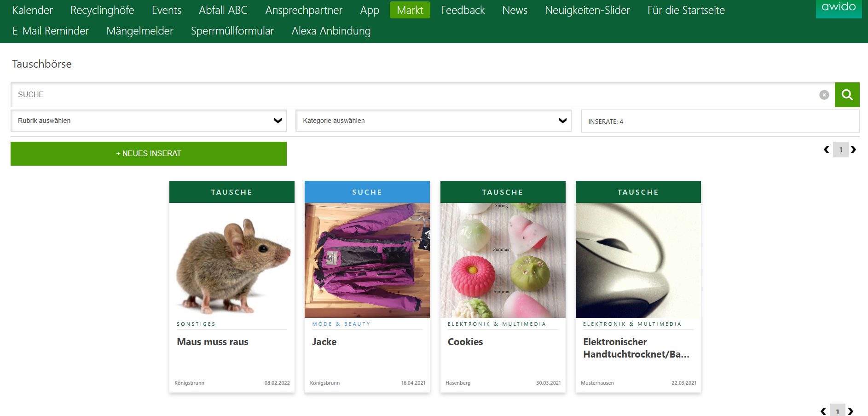This screenshot has height=416, width=868.
Task: Go to previous page using top left chevron
Action: click(x=827, y=150)
